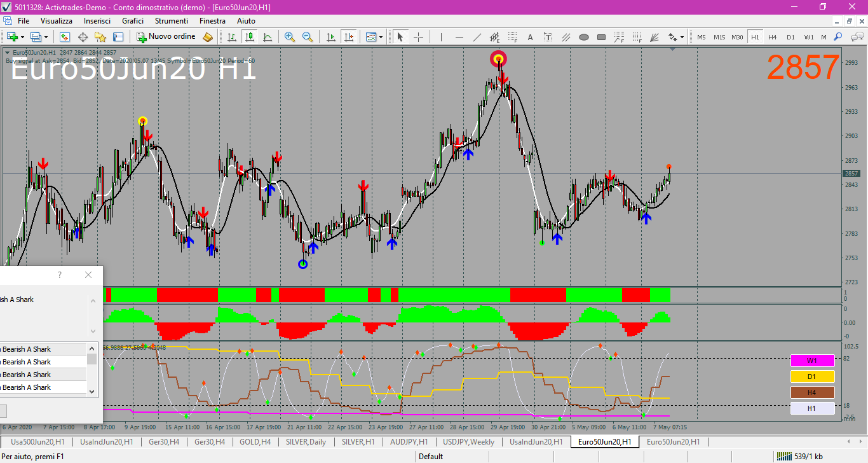Image resolution: width=868 pixels, height=463 pixels.
Task: Open the Grafici menu
Action: click(133, 21)
